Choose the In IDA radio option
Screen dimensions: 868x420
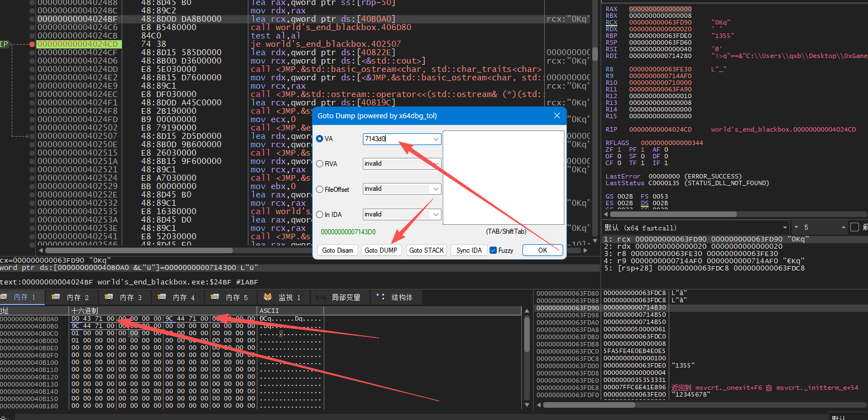320,214
